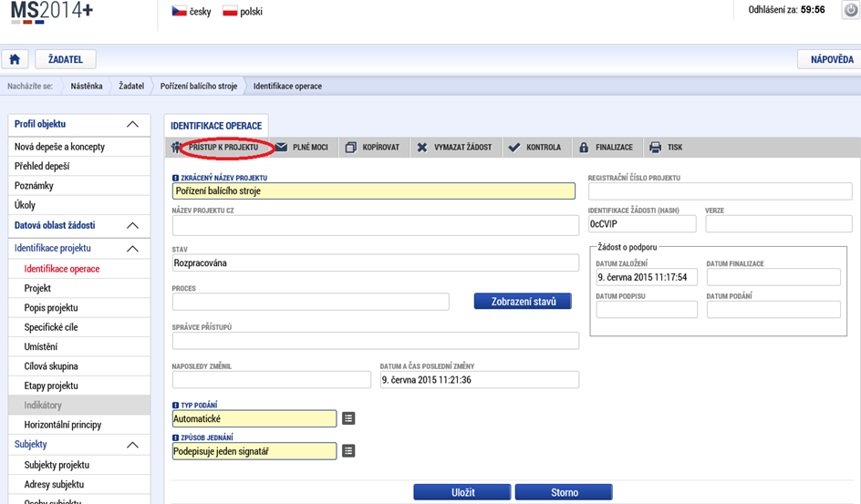The height and width of the screenshot is (504, 861).
Task: Click the Polish flag icon
Action: [x=230, y=11]
